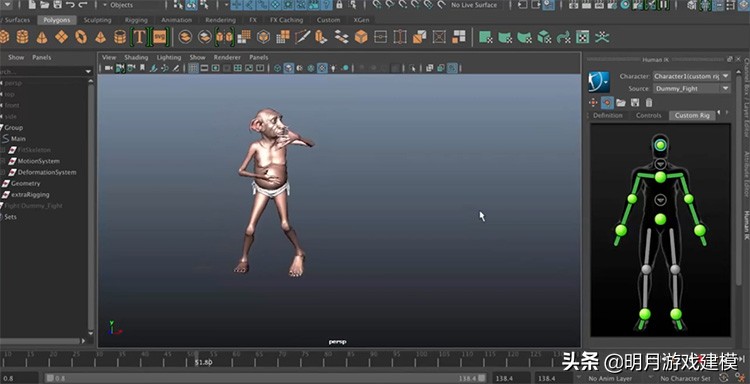
Task: Select the head effector on HumanIK figure
Action: click(660, 144)
